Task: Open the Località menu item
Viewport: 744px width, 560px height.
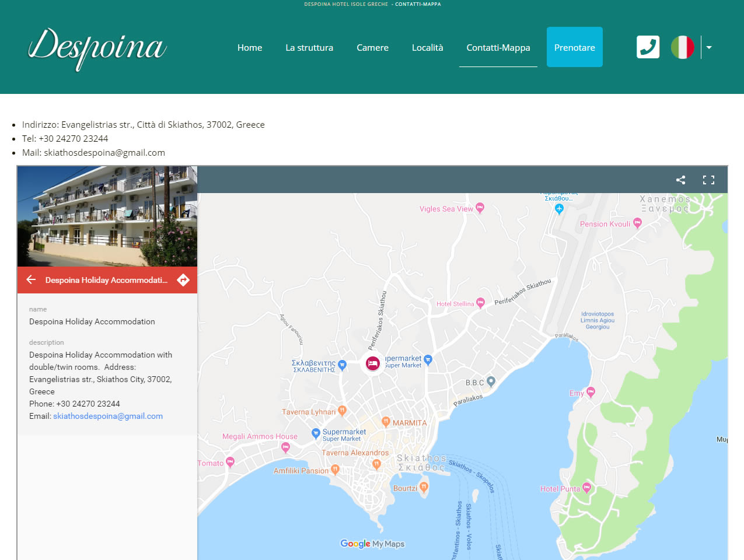Action: point(428,48)
